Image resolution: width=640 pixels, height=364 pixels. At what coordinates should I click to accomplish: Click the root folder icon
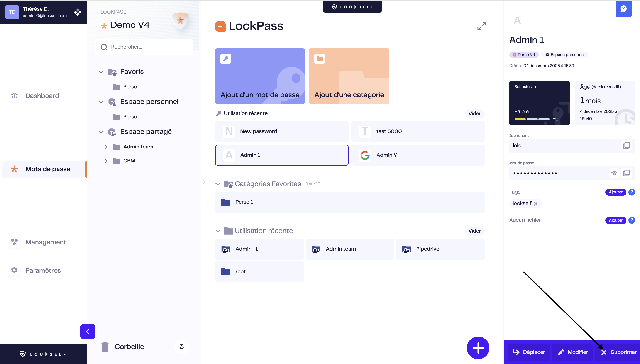[226, 271]
